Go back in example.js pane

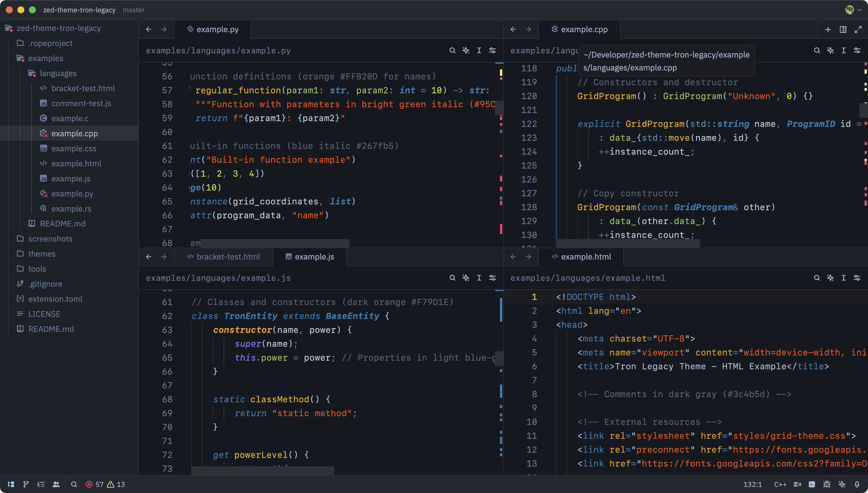pos(149,257)
